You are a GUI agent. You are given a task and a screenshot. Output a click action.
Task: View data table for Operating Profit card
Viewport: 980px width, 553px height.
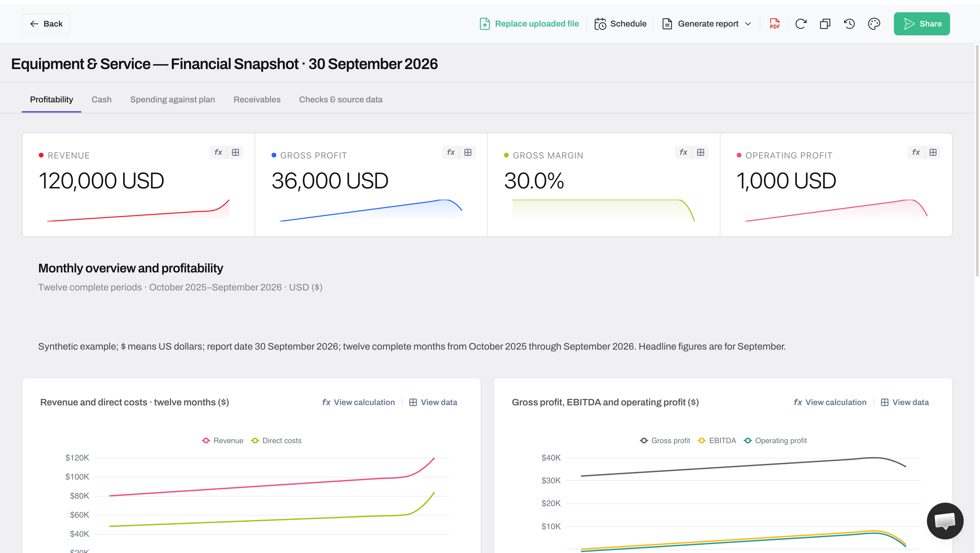coord(933,152)
